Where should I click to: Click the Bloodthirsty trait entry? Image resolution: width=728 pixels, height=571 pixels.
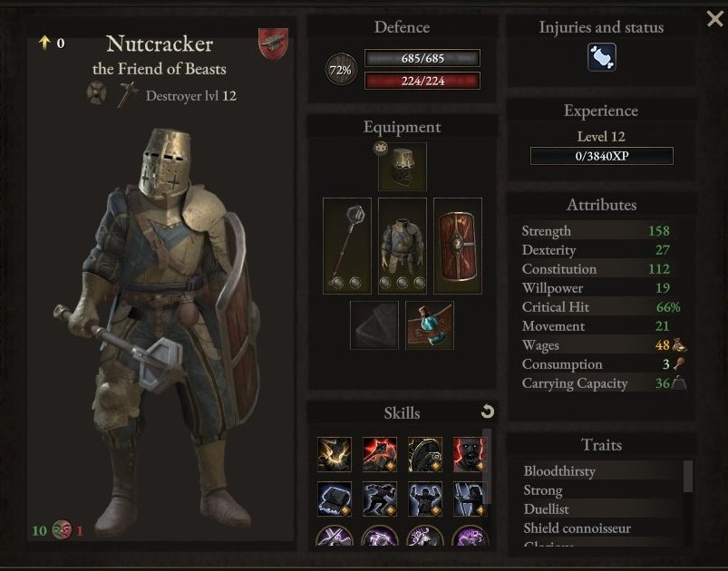[x=559, y=470]
